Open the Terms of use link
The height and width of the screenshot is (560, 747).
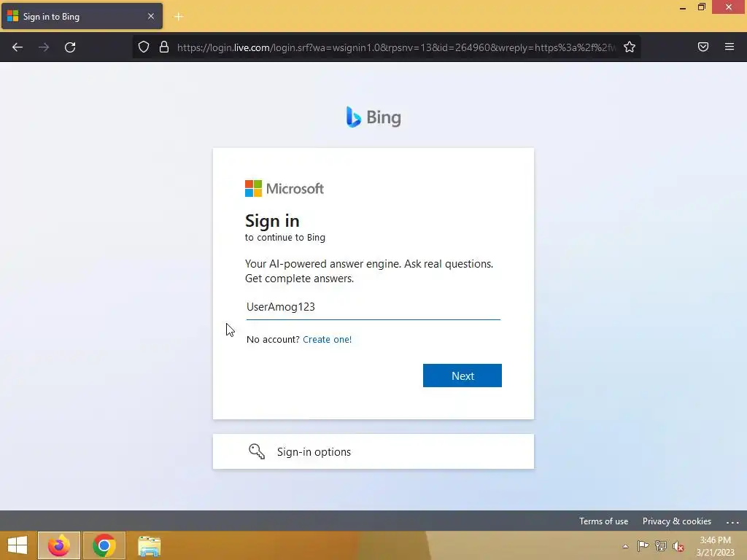pyautogui.click(x=603, y=521)
